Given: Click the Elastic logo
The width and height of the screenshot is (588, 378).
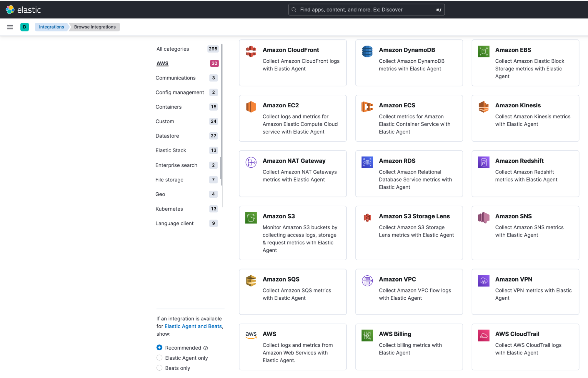Looking at the screenshot, I should [23, 10].
